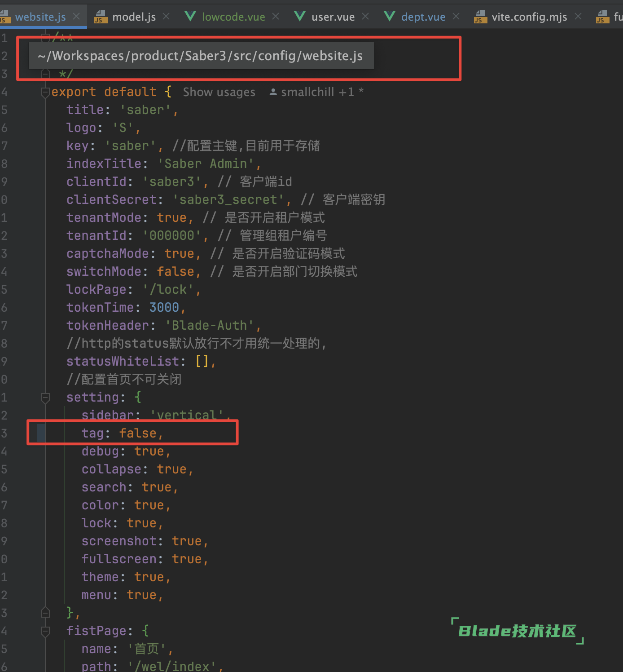The width and height of the screenshot is (623, 672).
Task: Collapse the export default block fold marker
Action: pyautogui.click(x=45, y=93)
